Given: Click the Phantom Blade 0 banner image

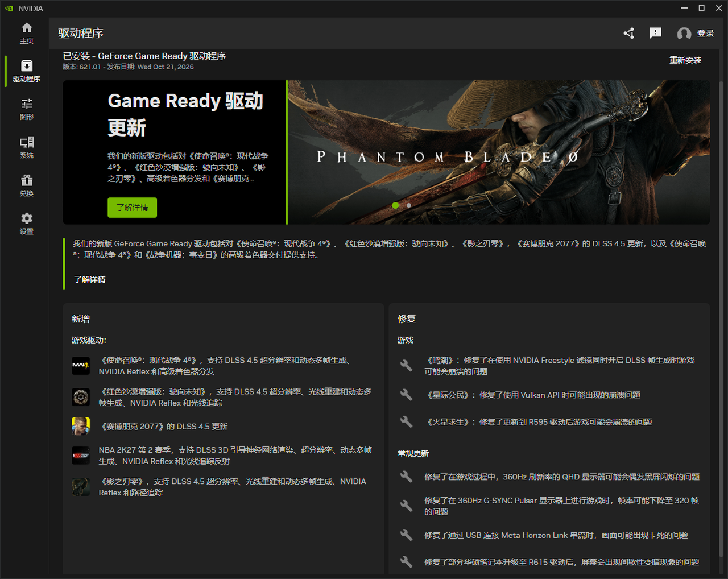Looking at the screenshot, I should coord(499,152).
